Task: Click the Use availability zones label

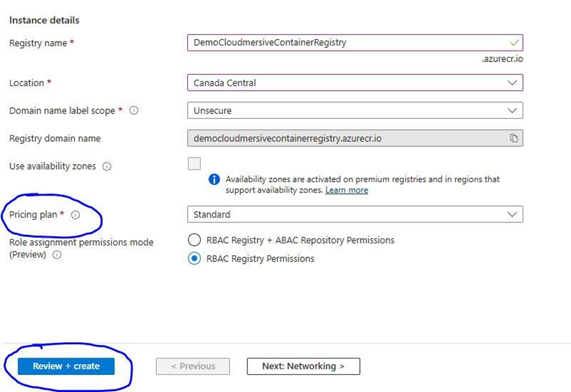Action: click(53, 167)
